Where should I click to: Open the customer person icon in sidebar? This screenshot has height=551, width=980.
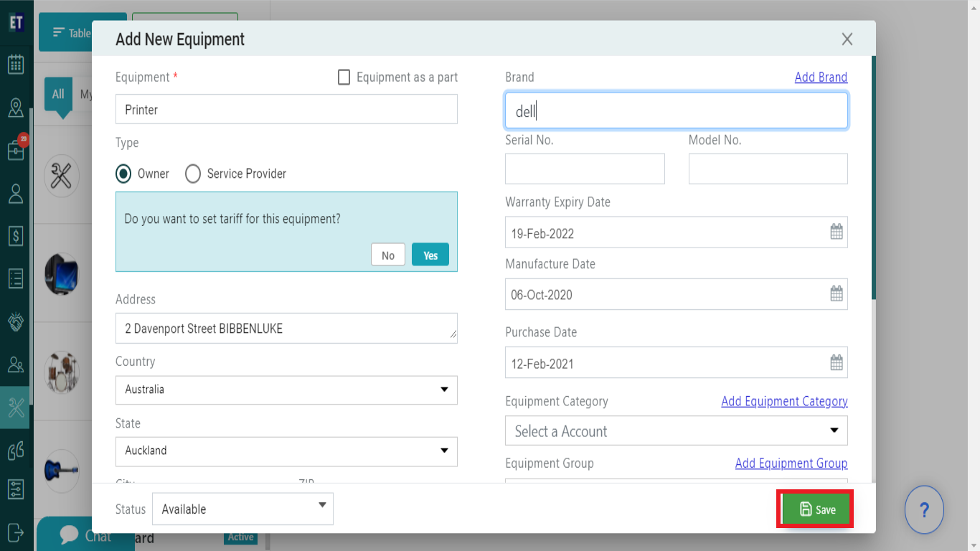[16, 193]
